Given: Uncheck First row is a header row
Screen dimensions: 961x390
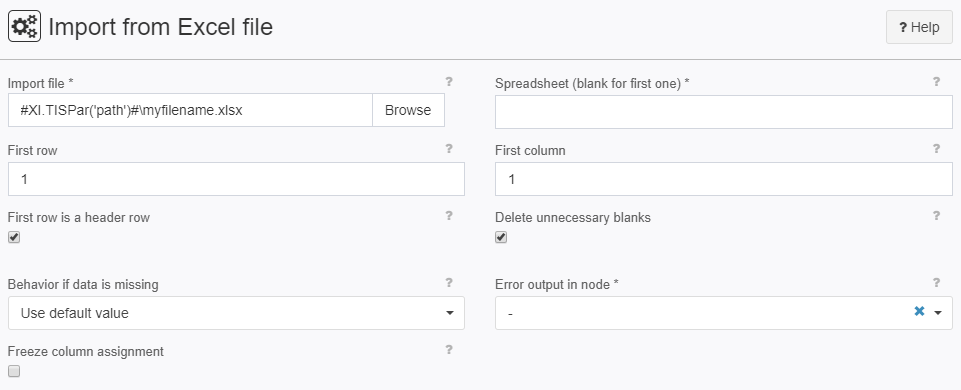Looking at the screenshot, I should 14,237.
